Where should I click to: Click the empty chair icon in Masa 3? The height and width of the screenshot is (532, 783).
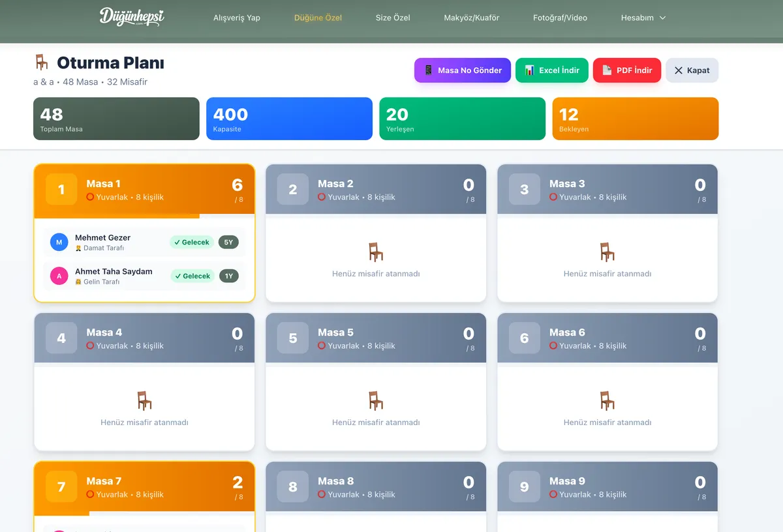[x=607, y=252]
